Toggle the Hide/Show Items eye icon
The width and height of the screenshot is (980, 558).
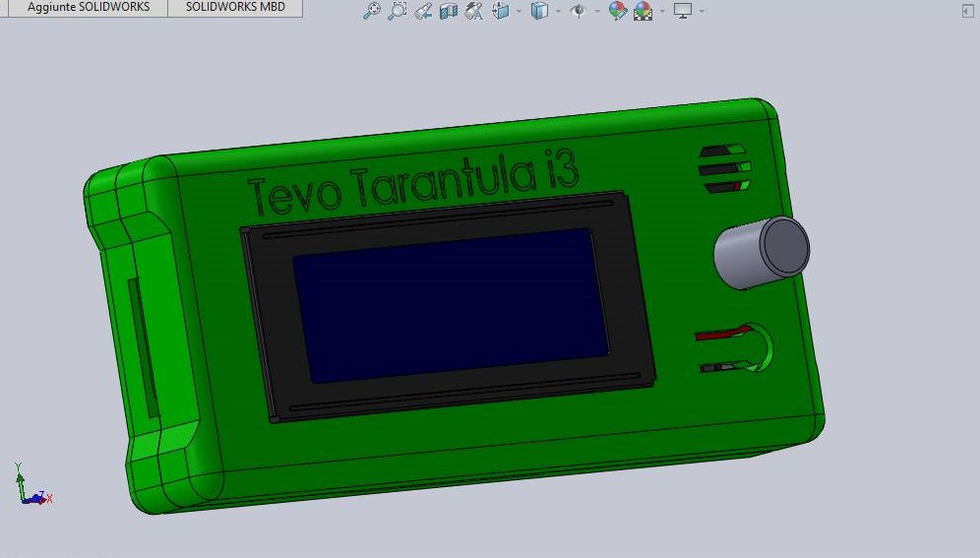(579, 11)
